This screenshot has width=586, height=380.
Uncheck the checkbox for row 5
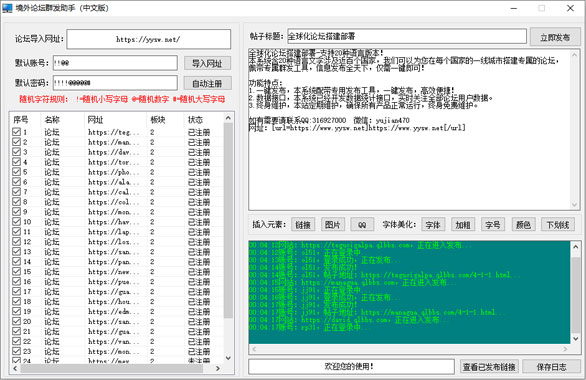[16, 172]
